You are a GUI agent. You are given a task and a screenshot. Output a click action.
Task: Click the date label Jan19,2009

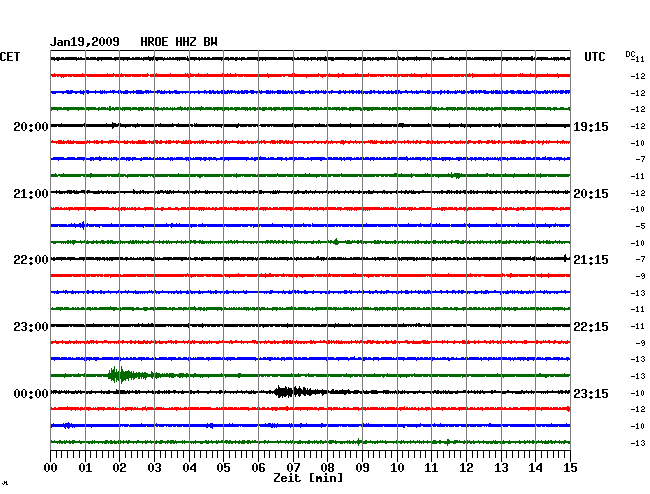point(85,42)
